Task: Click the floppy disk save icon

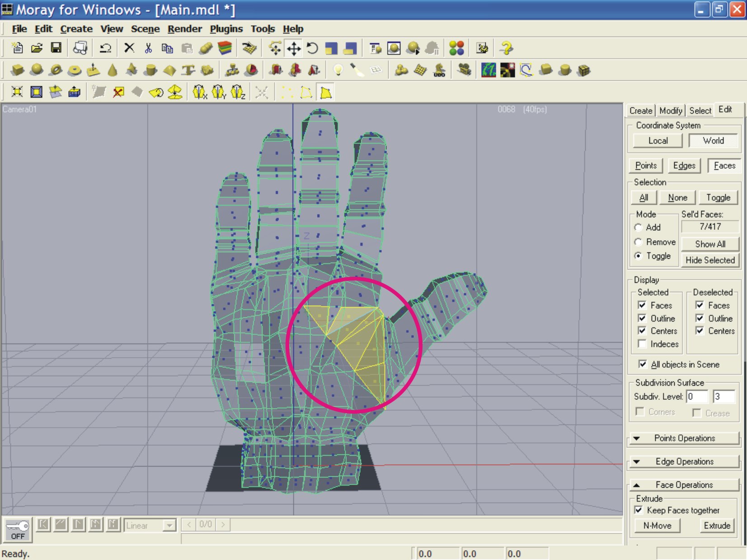Action: tap(56, 48)
